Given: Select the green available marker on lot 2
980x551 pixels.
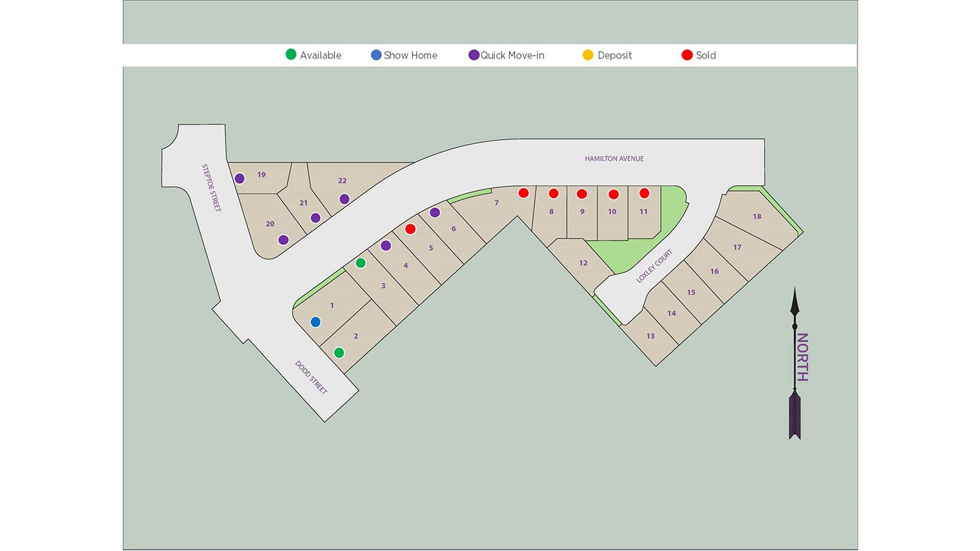Looking at the screenshot, I should 339,353.
